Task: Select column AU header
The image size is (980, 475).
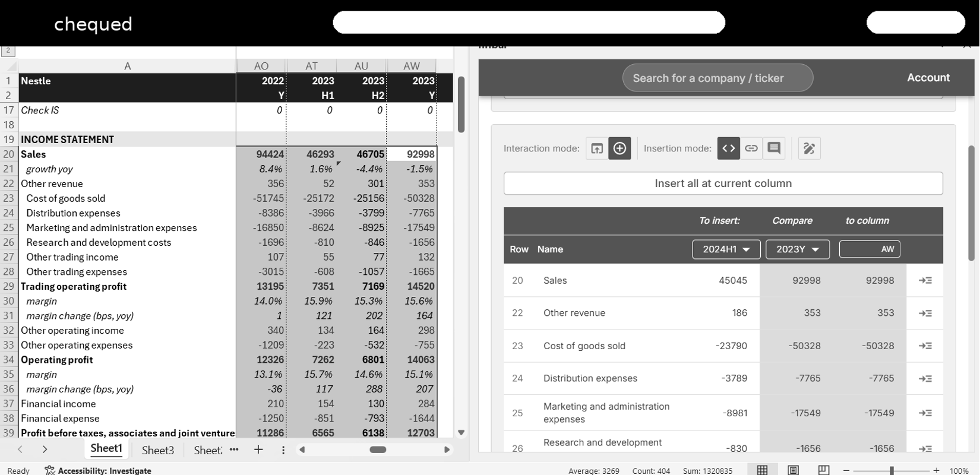Action: [x=361, y=66]
